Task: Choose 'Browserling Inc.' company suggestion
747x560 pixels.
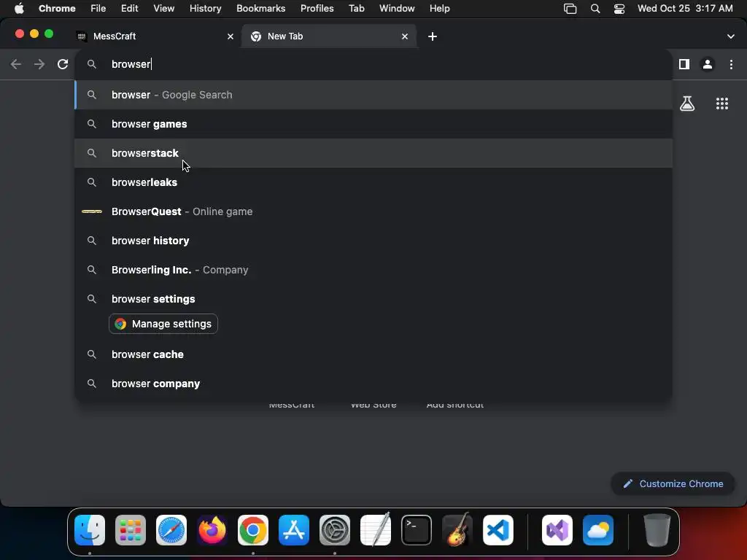Action: [x=373, y=270]
